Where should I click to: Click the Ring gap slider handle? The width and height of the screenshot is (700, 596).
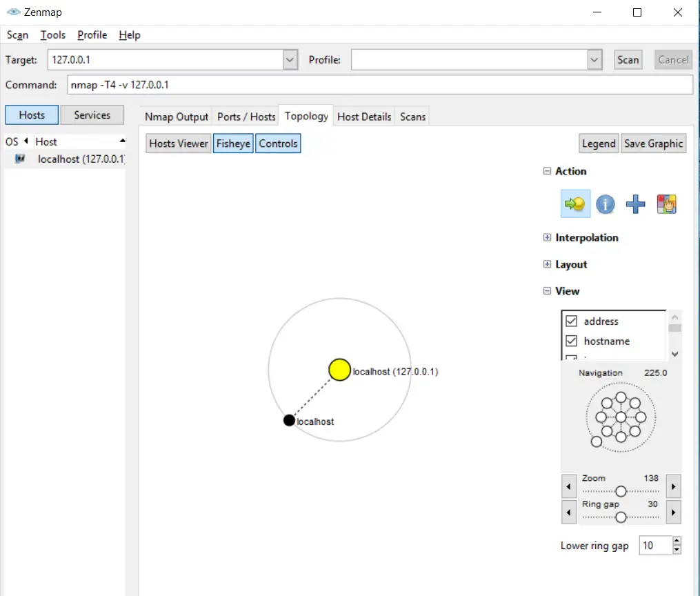pyautogui.click(x=621, y=517)
